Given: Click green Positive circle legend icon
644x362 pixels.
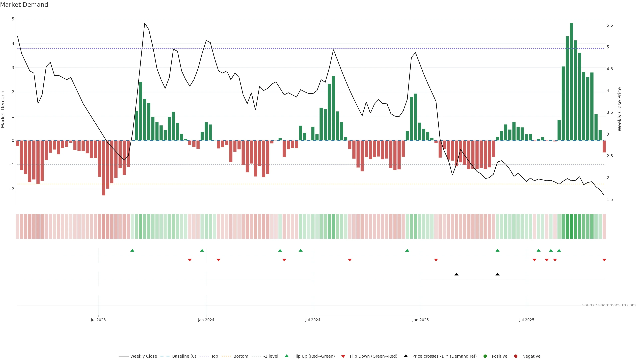Looking at the screenshot, I should click(485, 356).
